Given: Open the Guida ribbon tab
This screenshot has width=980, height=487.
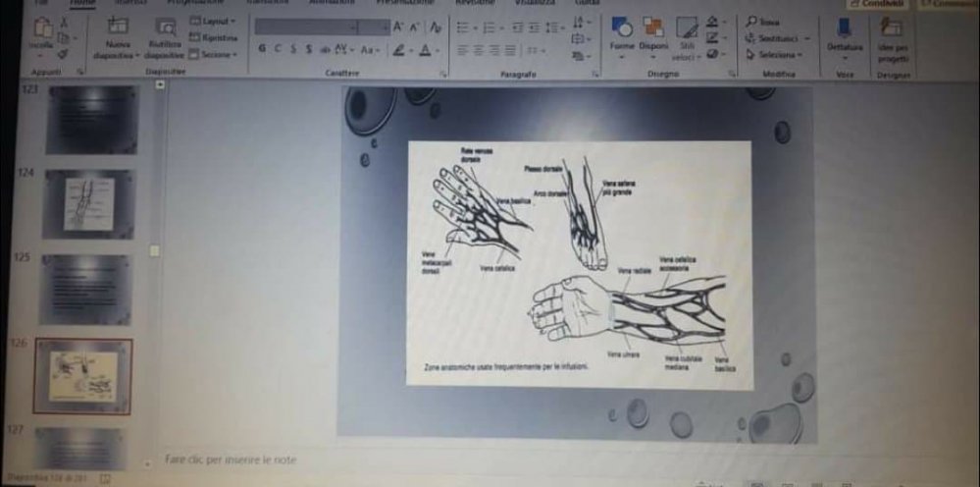Looking at the screenshot, I should (x=587, y=3).
